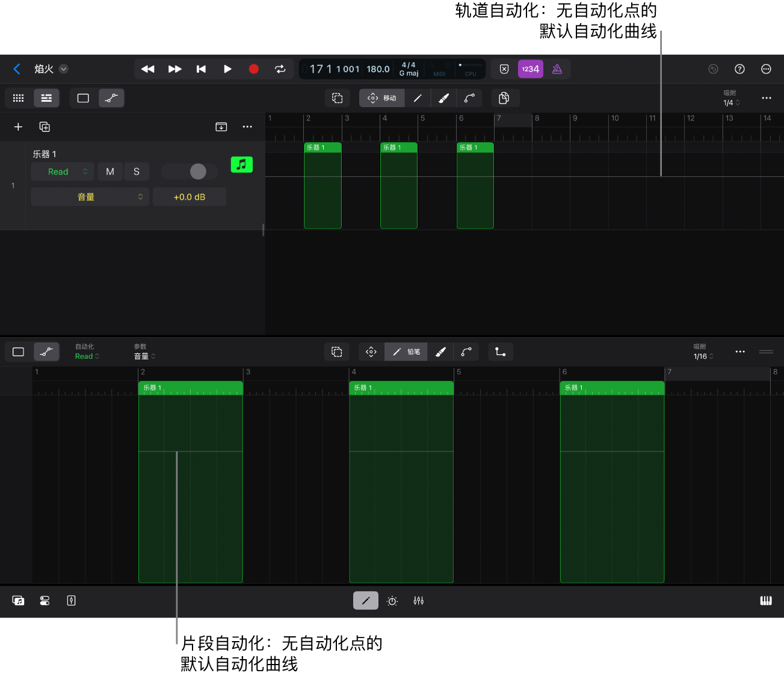
Task: Add a new track with the plus icon
Action: 18,127
